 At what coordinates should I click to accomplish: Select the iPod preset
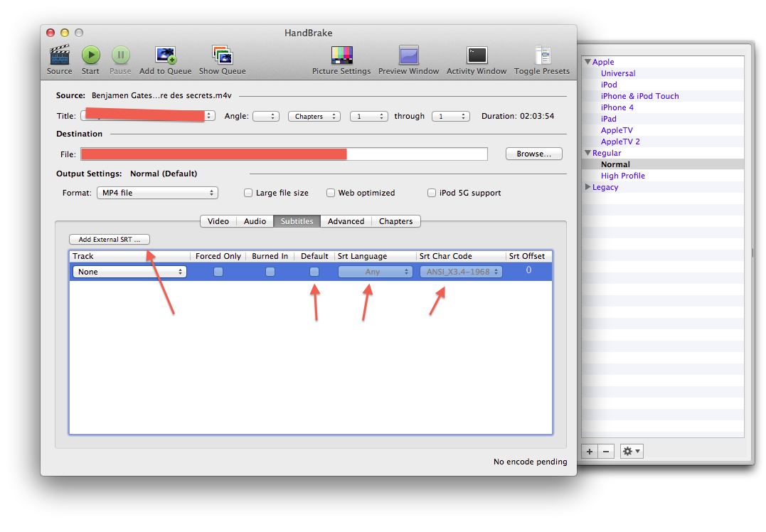609,85
